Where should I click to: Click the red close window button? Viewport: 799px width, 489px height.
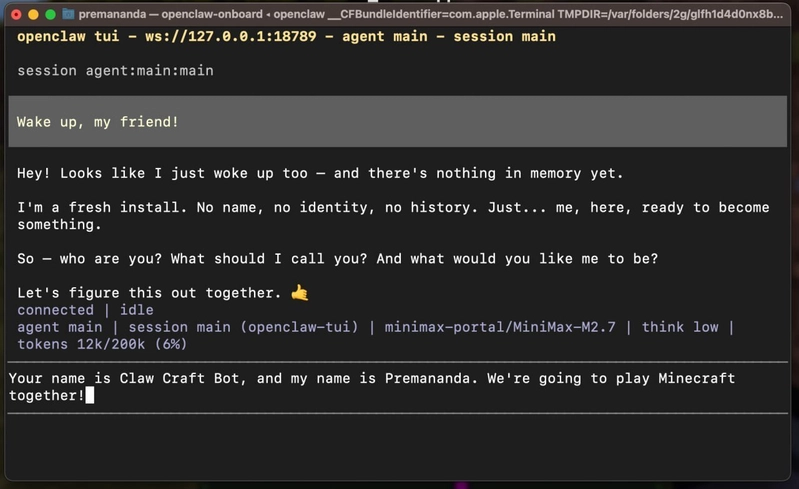pos(16,15)
